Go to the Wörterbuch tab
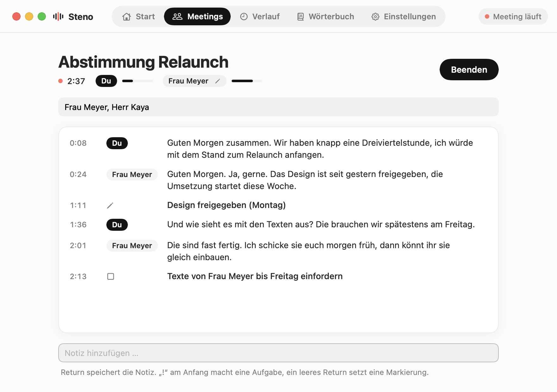This screenshot has height=392, width=557. point(325,16)
